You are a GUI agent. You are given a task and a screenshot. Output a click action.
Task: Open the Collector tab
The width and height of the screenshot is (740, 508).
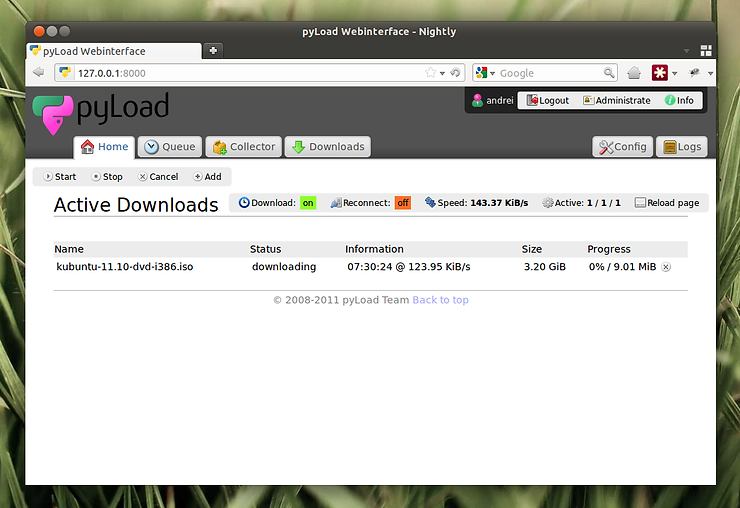(x=244, y=147)
